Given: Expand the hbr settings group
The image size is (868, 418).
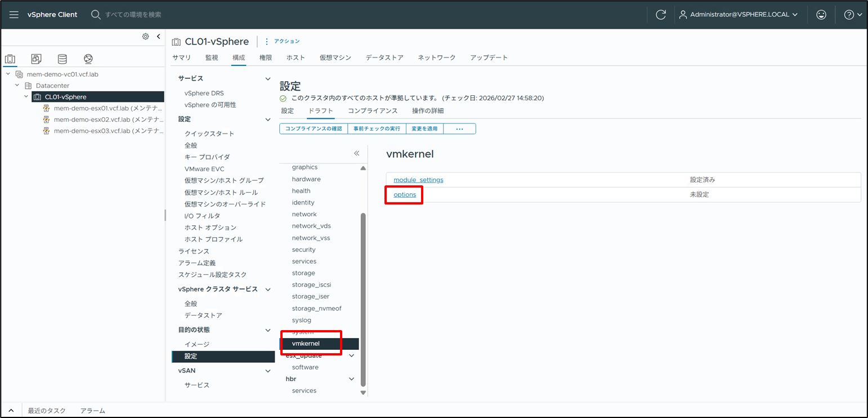Looking at the screenshot, I should tap(351, 379).
